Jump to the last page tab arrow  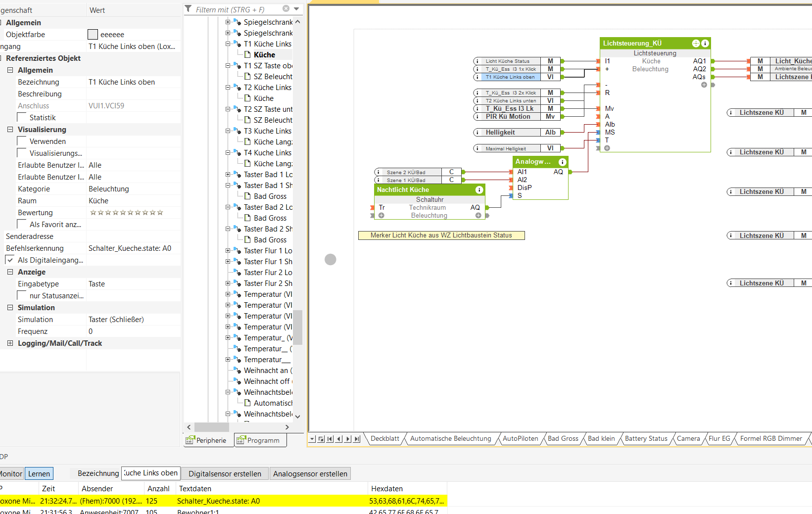coord(357,439)
